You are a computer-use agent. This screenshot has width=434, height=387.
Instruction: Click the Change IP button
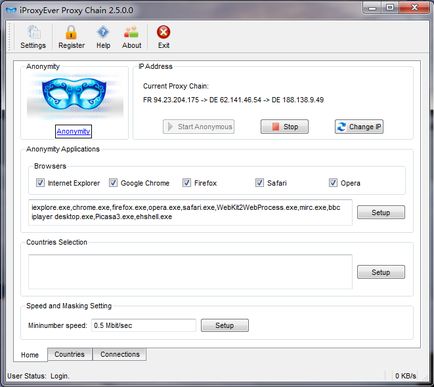tap(359, 127)
